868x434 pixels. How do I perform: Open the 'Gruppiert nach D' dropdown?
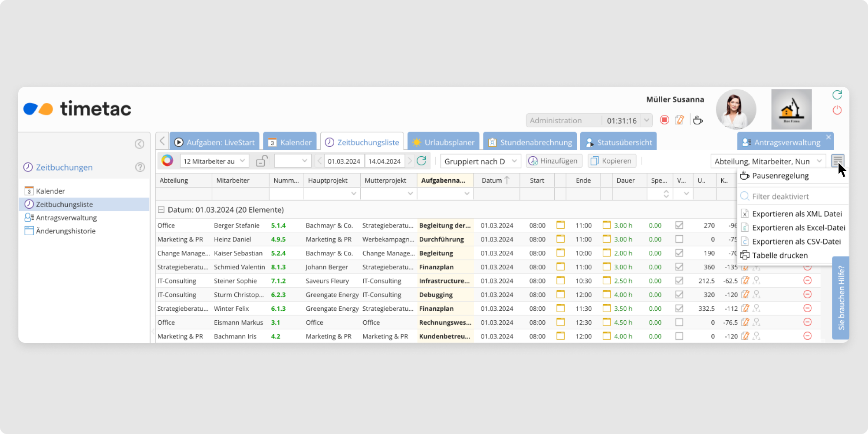[480, 161]
